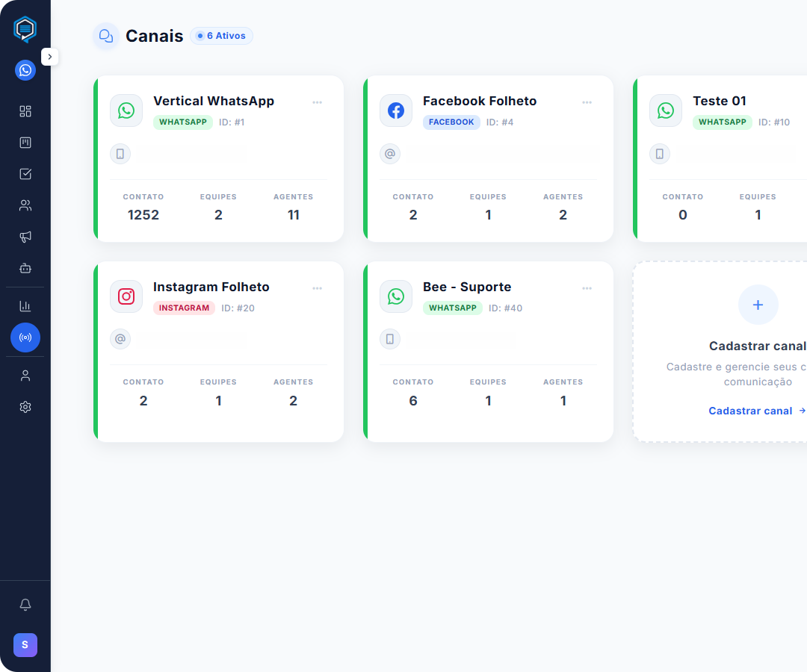Open the contacts people icon in sidebar
The image size is (807, 672).
coord(25,205)
